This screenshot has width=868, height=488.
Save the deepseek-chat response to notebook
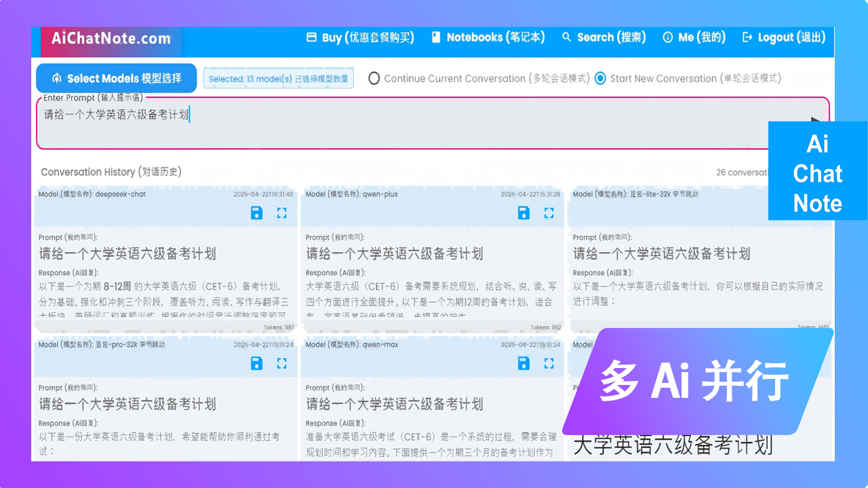pyautogui.click(x=256, y=213)
